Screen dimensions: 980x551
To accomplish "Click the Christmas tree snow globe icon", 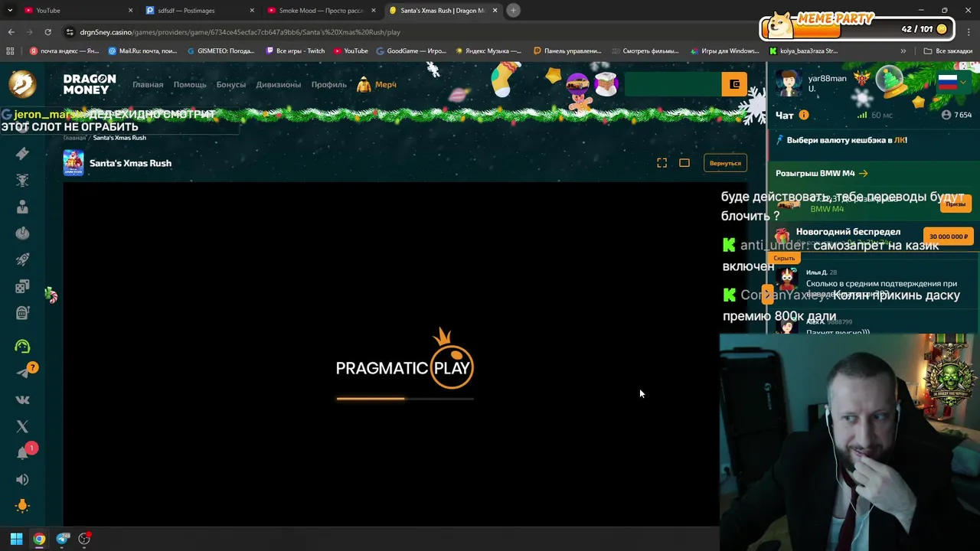I will tap(890, 81).
